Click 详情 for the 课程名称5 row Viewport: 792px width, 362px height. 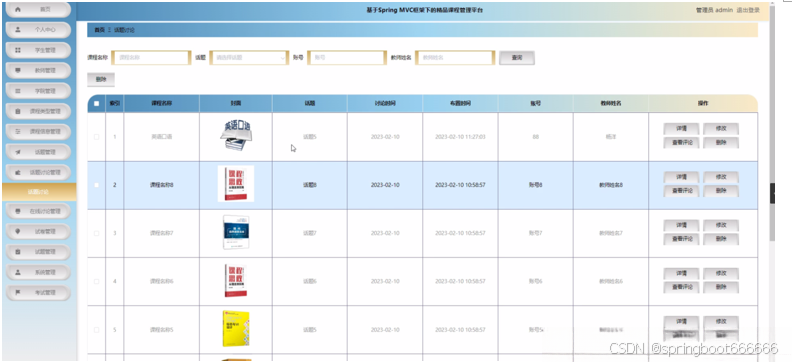[681, 322]
